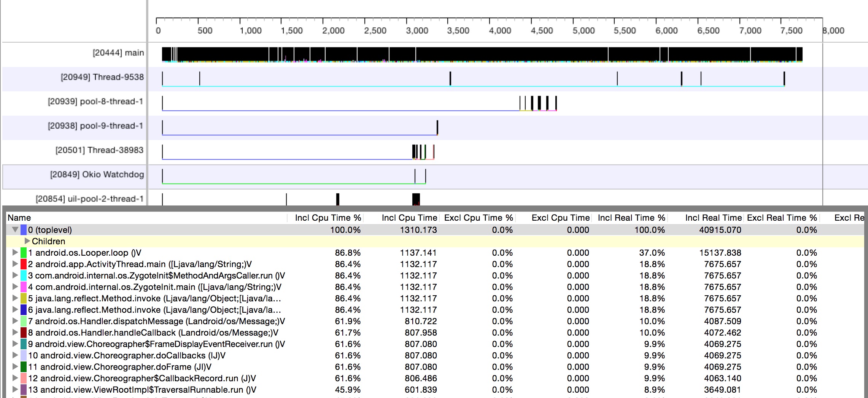Image resolution: width=868 pixels, height=398 pixels.
Task: Click cyan swatch for MethodAndArgsCaller.run
Action: 24,275
